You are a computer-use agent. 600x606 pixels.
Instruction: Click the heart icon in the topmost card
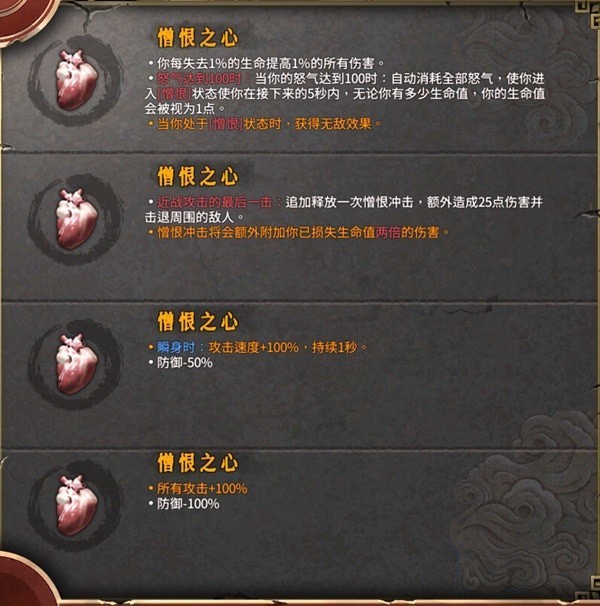pyautogui.click(x=76, y=80)
